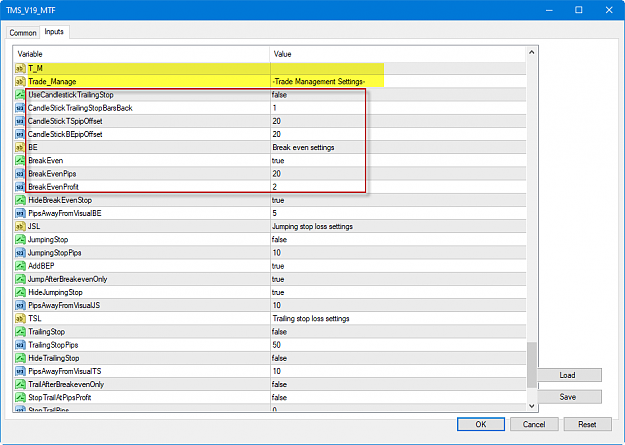Close the TMS_V19_MTF dialog window

pyautogui.click(x=609, y=10)
